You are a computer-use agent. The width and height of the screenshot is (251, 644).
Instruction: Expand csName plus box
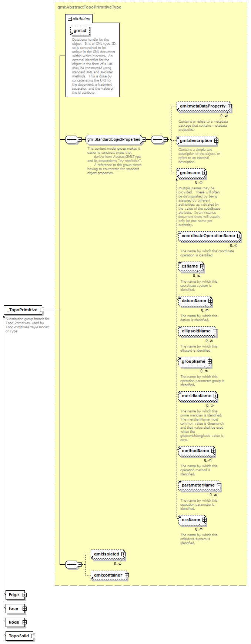click(202, 266)
